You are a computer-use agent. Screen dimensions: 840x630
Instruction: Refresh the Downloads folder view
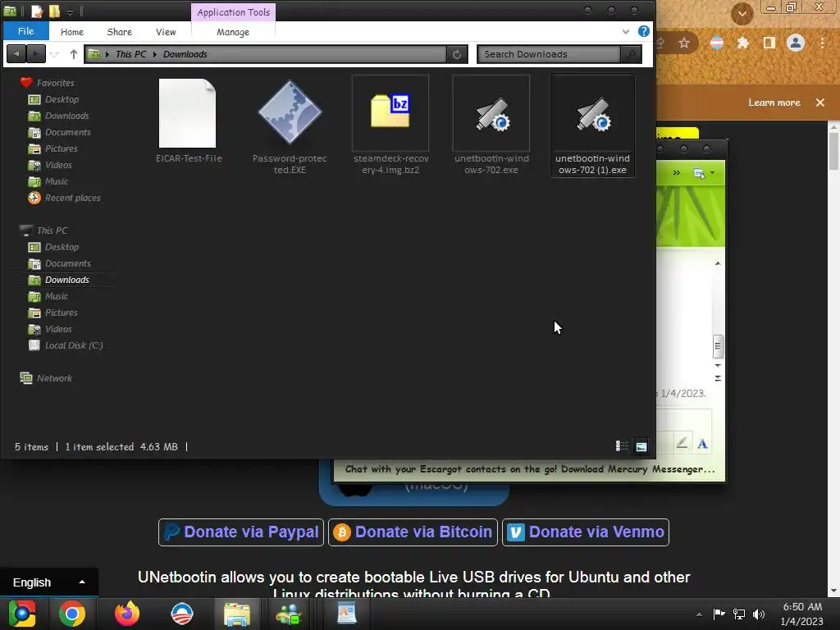tap(457, 54)
